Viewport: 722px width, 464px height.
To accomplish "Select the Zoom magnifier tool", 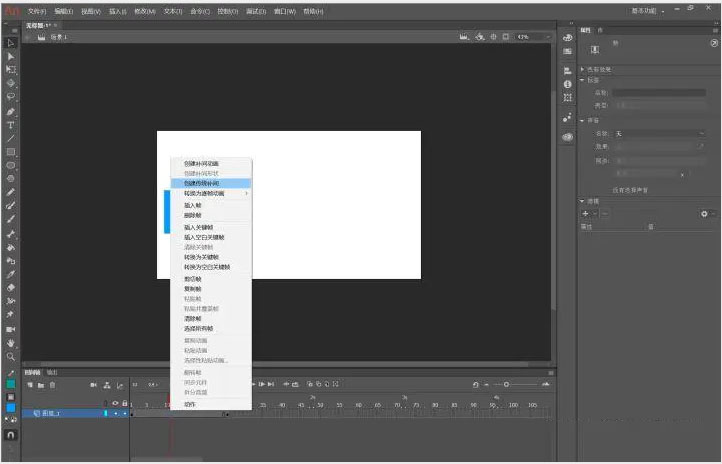I will (x=11, y=356).
